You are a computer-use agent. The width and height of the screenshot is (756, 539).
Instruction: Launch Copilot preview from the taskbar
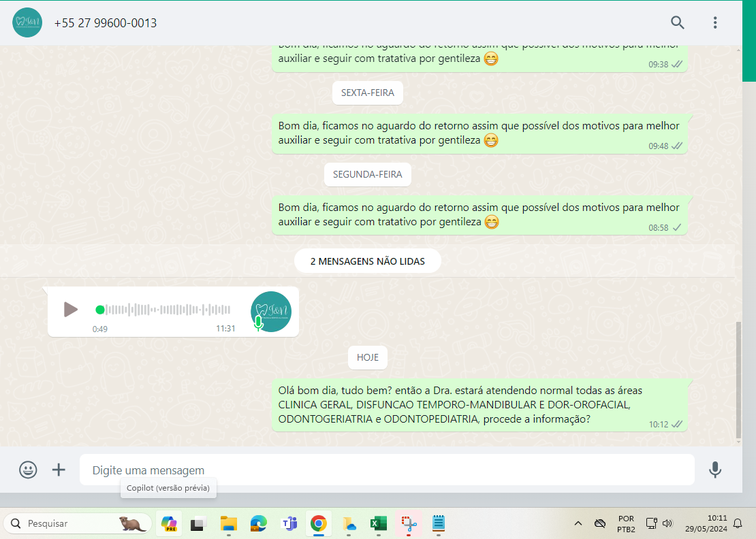coord(169,523)
